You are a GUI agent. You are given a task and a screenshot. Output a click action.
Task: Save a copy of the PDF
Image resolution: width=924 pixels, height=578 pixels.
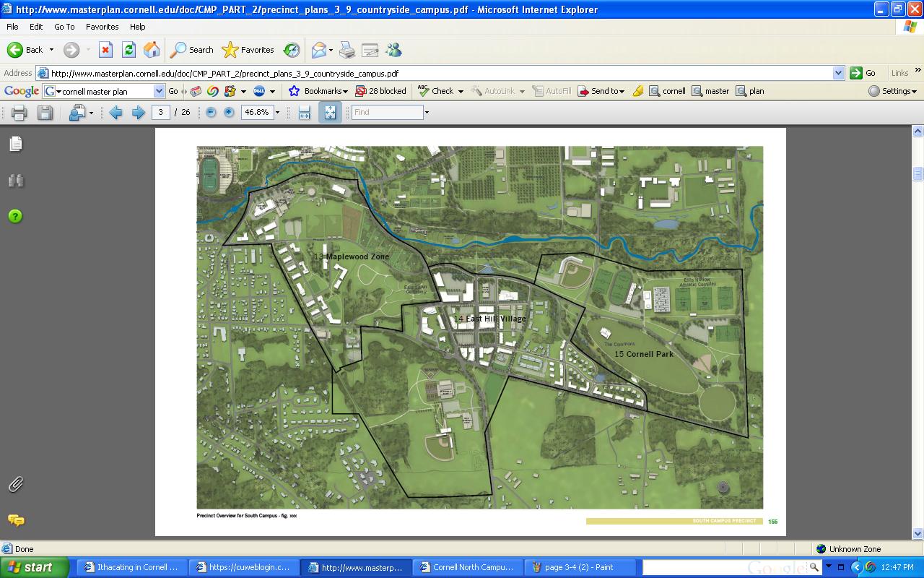[x=45, y=113]
